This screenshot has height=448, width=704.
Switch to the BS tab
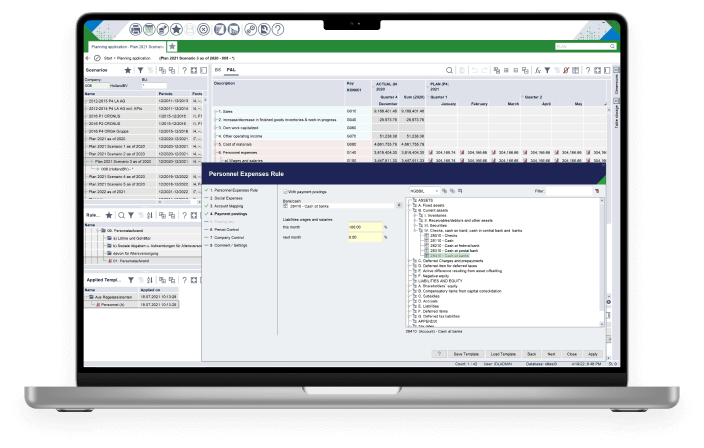pyautogui.click(x=219, y=71)
